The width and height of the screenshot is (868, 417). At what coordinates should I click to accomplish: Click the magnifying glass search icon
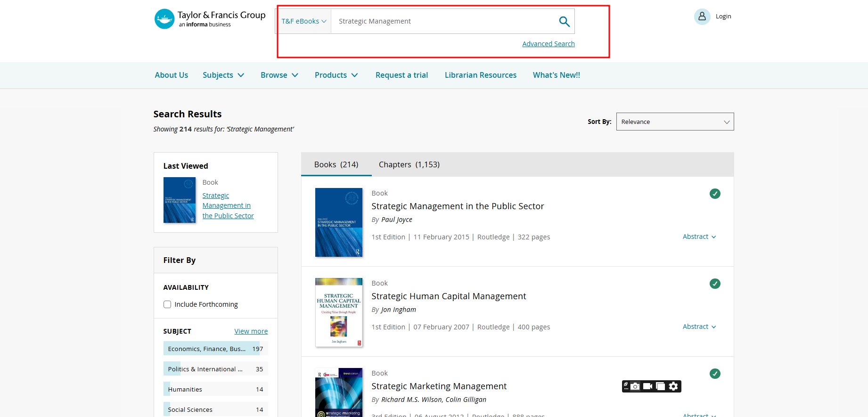tap(564, 22)
